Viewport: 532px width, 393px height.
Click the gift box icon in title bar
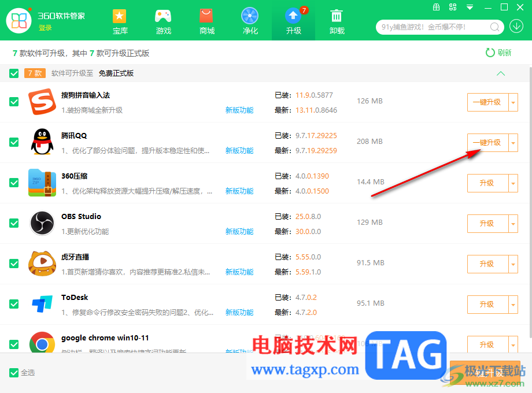pos(437,7)
